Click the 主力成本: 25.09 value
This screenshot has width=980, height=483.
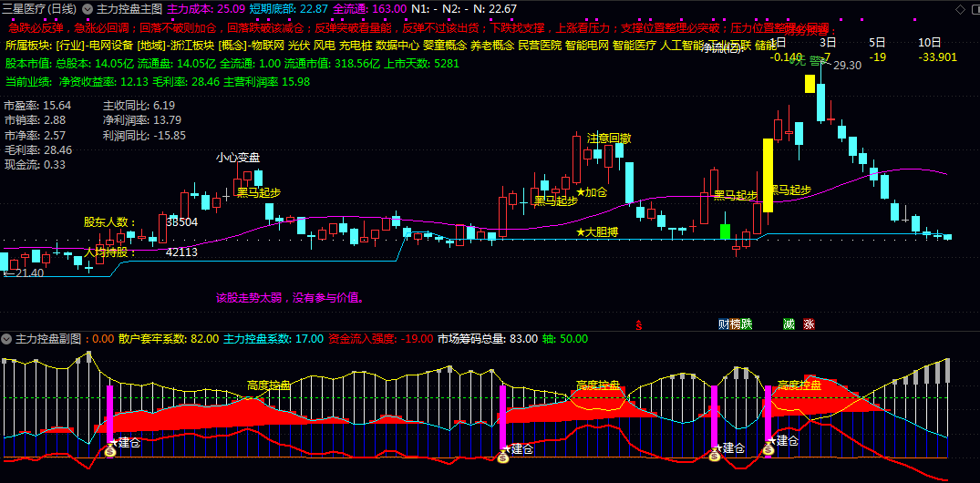(x=205, y=9)
